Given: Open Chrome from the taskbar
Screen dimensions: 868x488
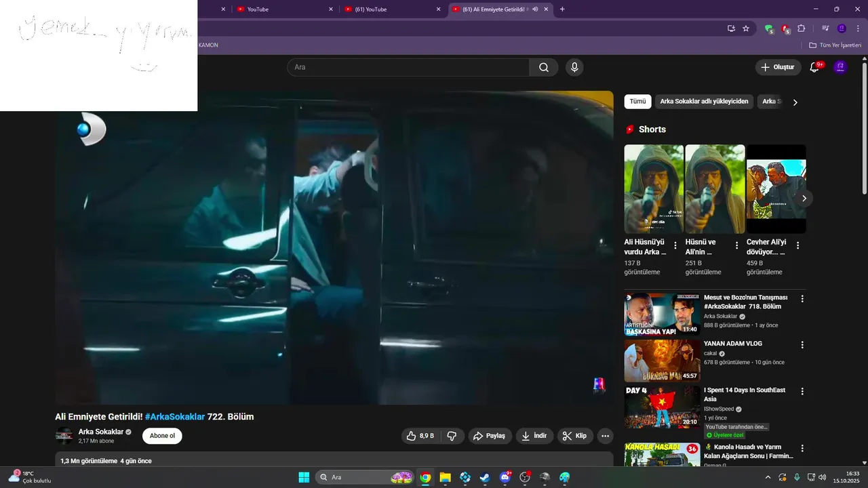Looking at the screenshot, I should (425, 477).
